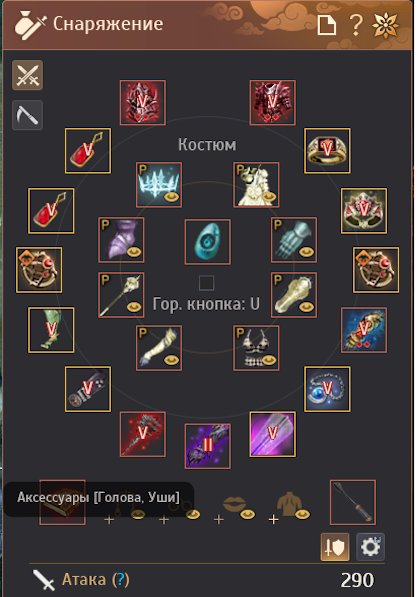Toggle the checkbox below the egg icon
Image resolution: width=420 pixels, height=597 pixels.
[x=206, y=283]
